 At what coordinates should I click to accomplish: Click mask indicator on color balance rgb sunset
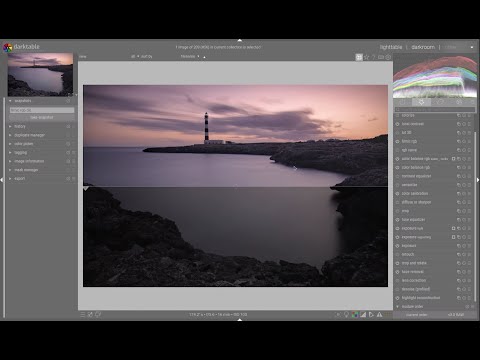453,159
